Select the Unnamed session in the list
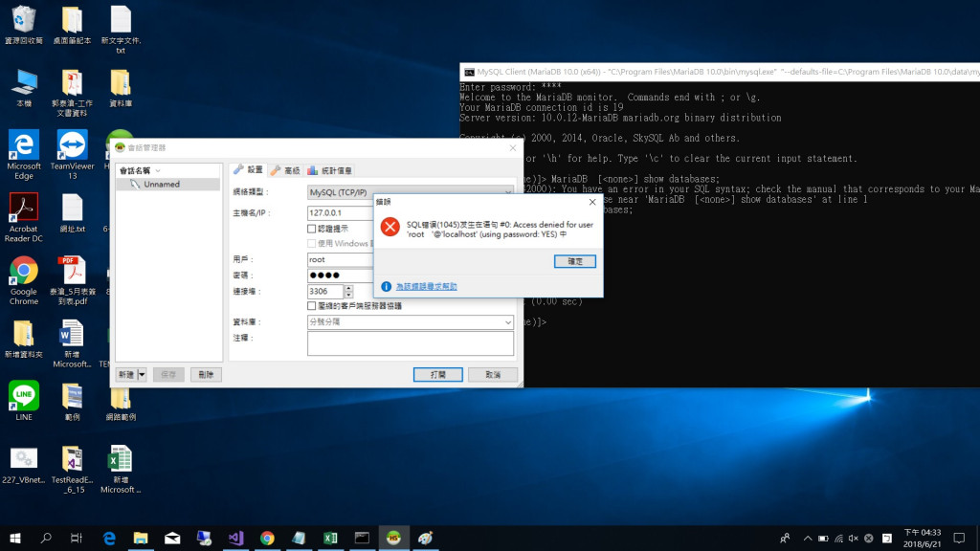The image size is (980, 551). (x=167, y=185)
